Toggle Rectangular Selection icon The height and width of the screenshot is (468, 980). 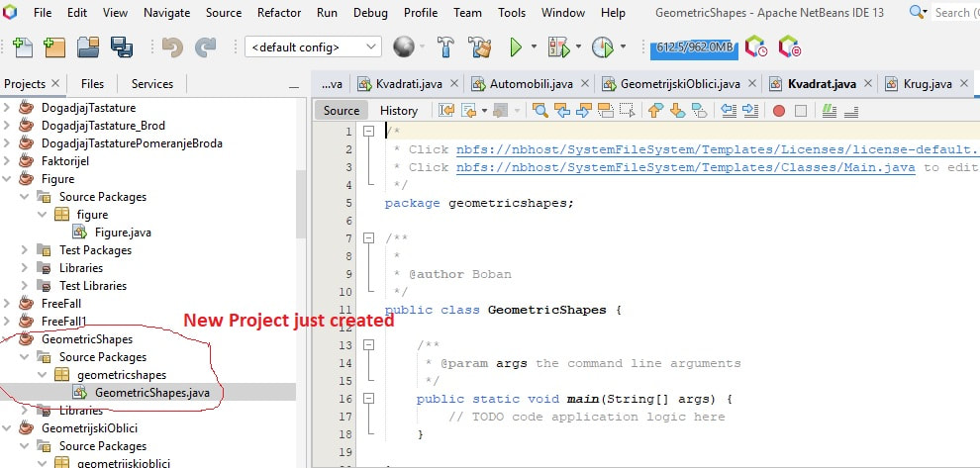[x=627, y=111]
